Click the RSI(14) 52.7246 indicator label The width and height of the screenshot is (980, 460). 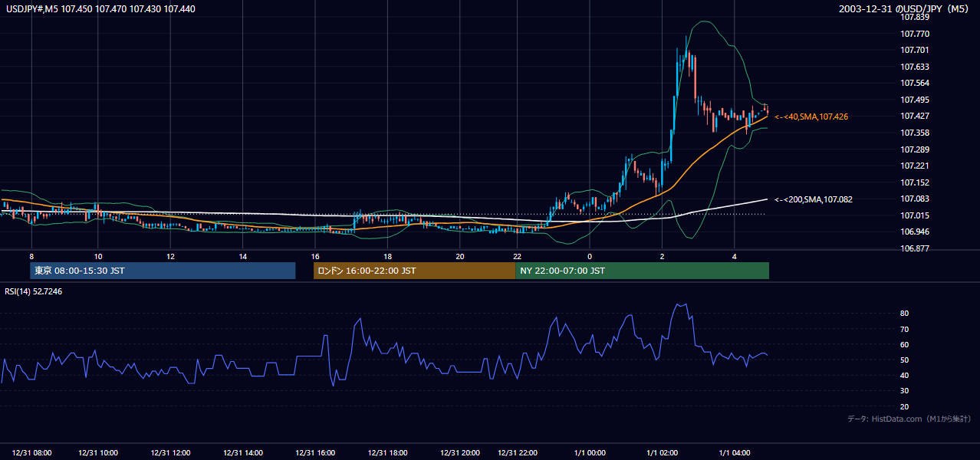(x=33, y=292)
